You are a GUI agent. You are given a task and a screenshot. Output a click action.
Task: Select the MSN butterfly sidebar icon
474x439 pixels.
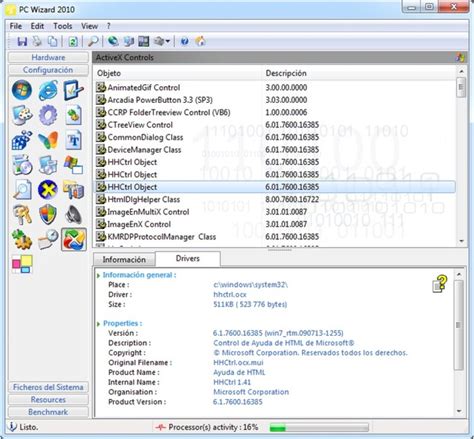tap(48, 140)
